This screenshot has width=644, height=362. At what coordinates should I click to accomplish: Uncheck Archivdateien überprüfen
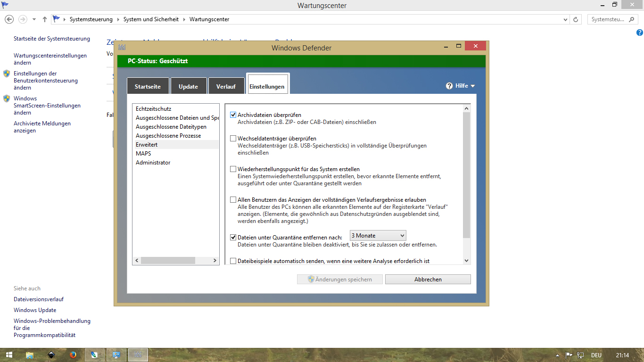point(233,115)
